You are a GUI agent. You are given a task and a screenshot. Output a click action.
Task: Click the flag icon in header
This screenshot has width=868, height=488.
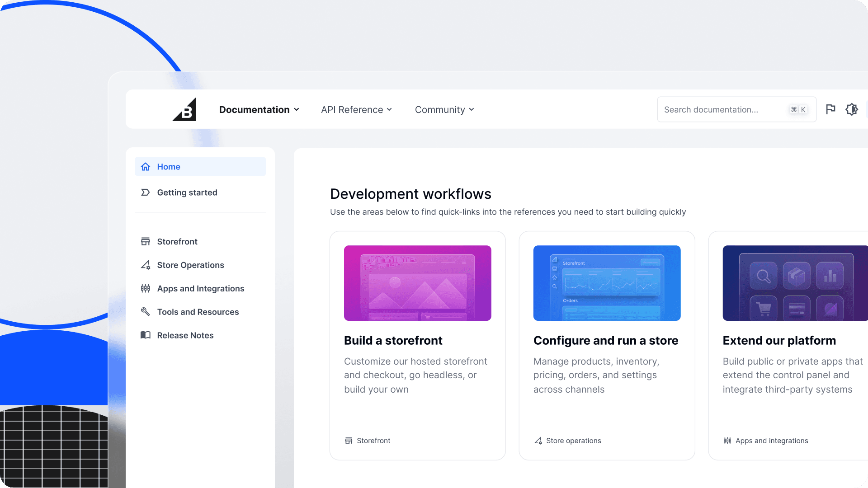[830, 109]
